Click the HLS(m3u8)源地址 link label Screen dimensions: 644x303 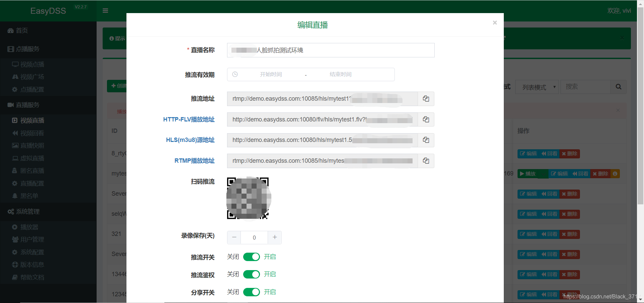pyautogui.click(x=190, y=140)
